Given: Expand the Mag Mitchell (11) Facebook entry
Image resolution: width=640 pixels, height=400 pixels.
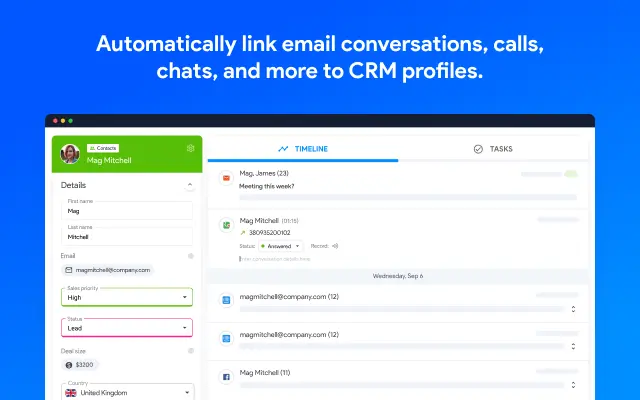Looking at the screenshot, I should point(573,385).
